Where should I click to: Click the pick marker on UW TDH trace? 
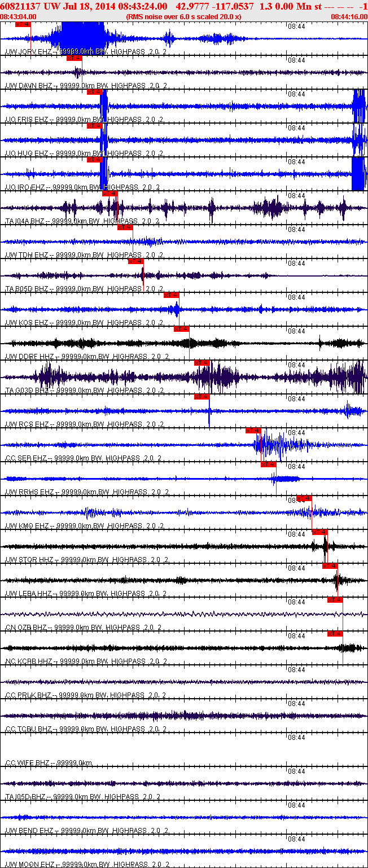point(125,227)
